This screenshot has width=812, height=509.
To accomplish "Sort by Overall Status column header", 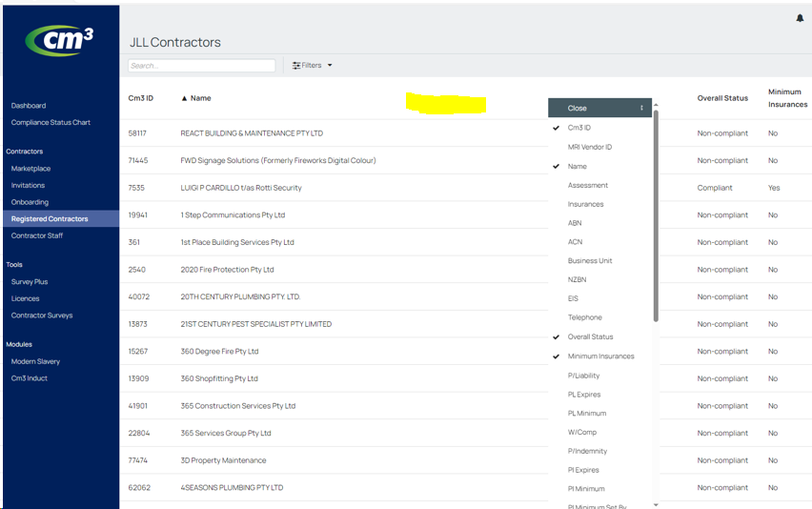I will coord(722,98).
